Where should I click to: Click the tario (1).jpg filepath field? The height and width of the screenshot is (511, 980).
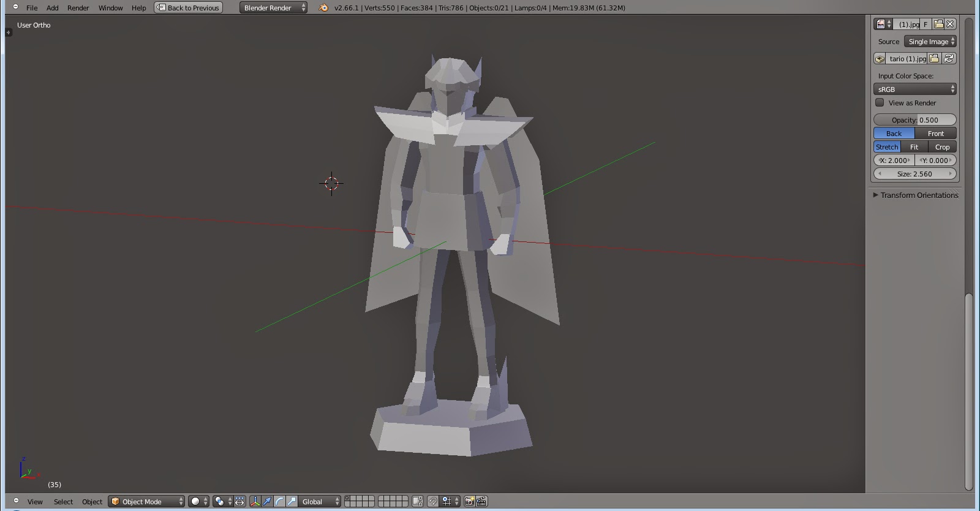[x=907, y=58]
